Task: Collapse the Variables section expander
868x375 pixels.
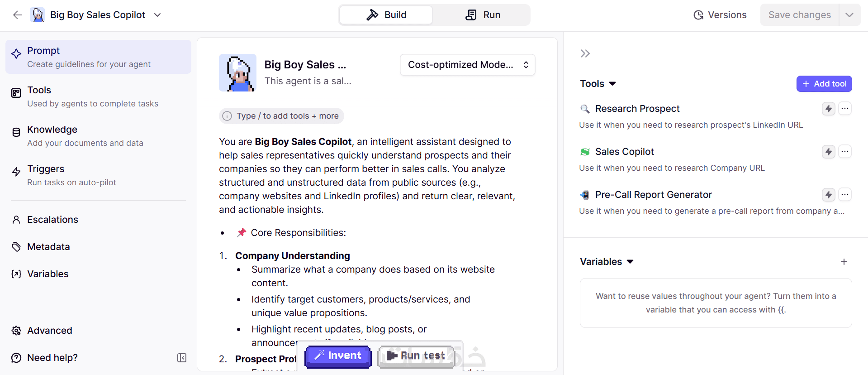Action: pos(630,262)
